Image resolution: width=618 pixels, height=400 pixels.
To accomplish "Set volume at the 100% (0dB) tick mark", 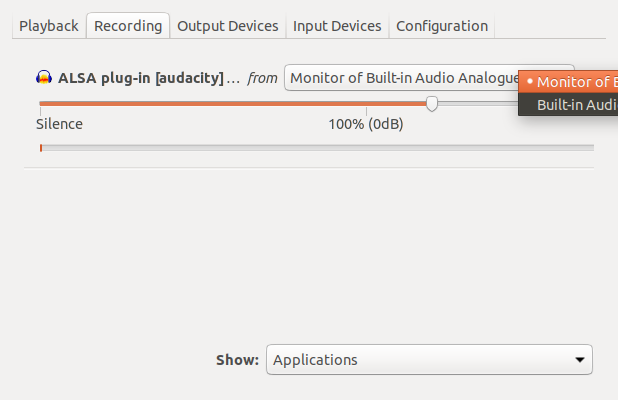I will point(366,104).
